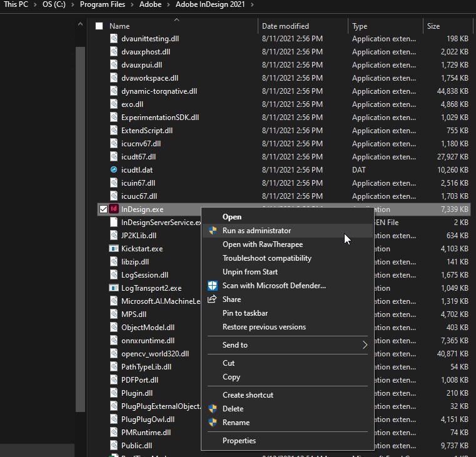Click the libzip.dll file icon
This screenshot has width=476, height=457.
pos(114,261)
